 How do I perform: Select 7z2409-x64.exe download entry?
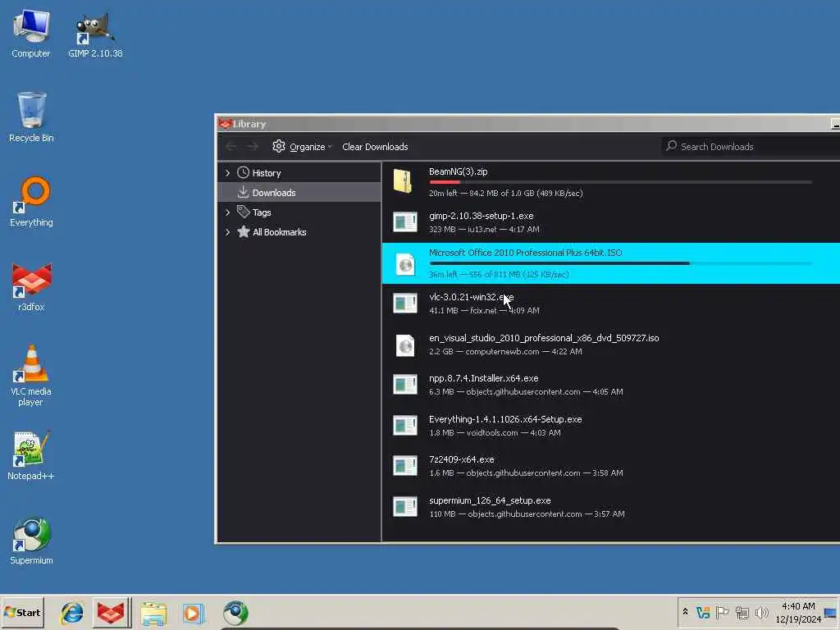pos(610,466)
